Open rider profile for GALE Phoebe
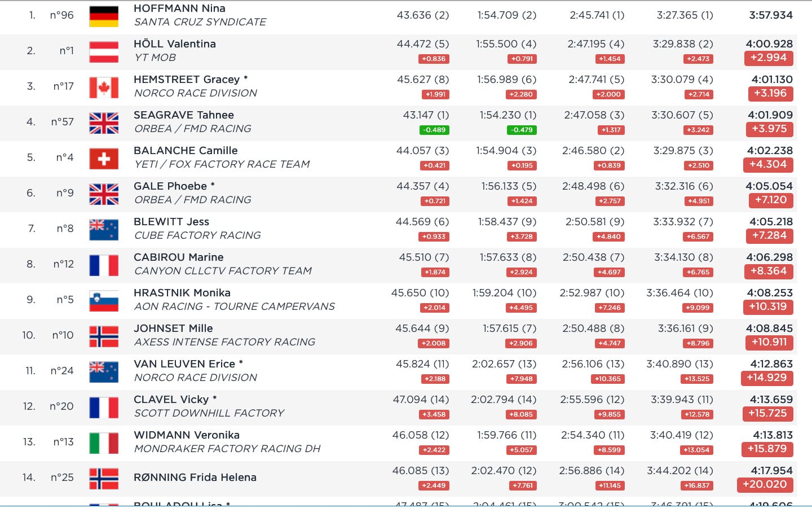This screenshot has height=508, width=812. pos(170,186)
